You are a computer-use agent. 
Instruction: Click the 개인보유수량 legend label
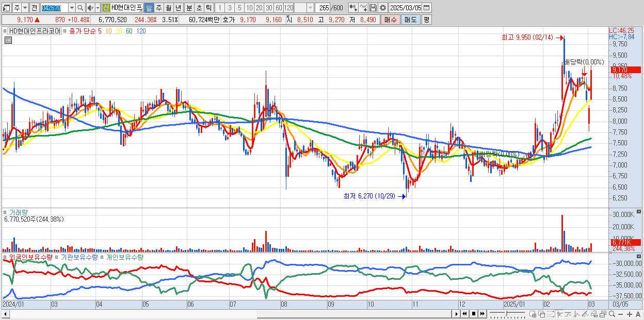click(x=125, y=257)
